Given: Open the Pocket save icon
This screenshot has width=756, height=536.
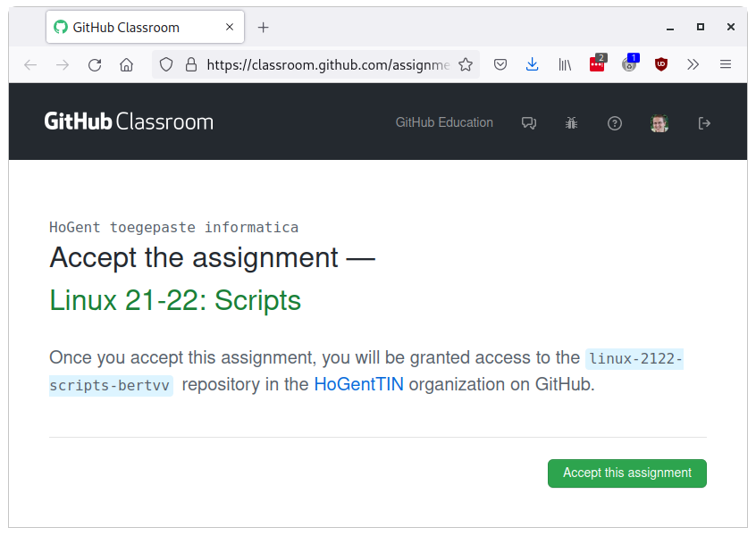Looking at the screenshot, I should 501,64.
